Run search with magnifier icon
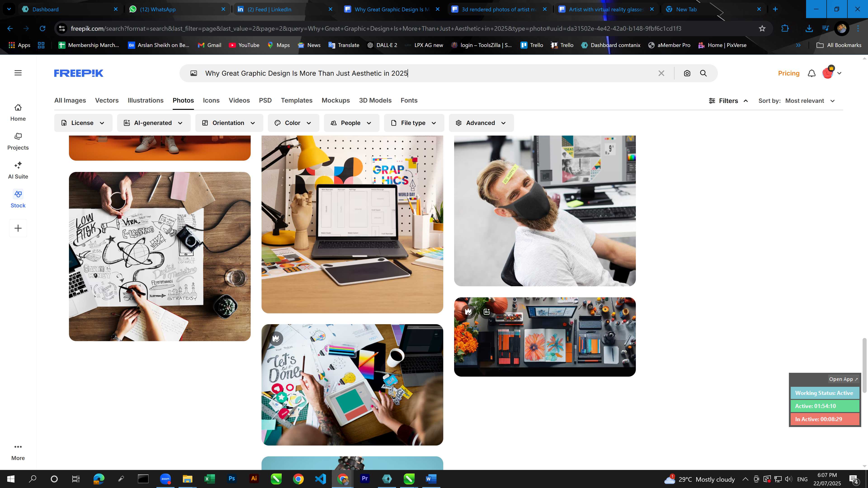The image size is (868, 488). click(x=703, y=73)
